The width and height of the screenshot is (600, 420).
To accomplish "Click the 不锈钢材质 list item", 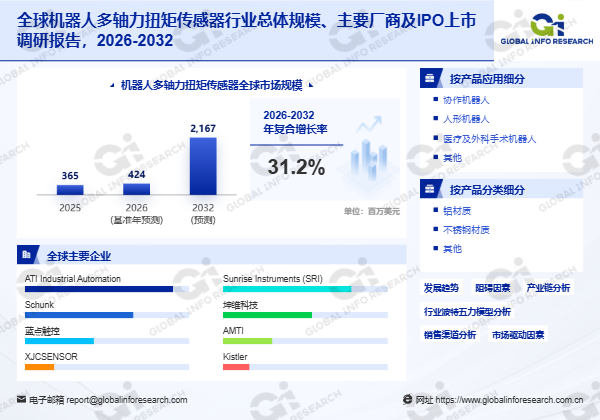I will (x=466, y=230).
